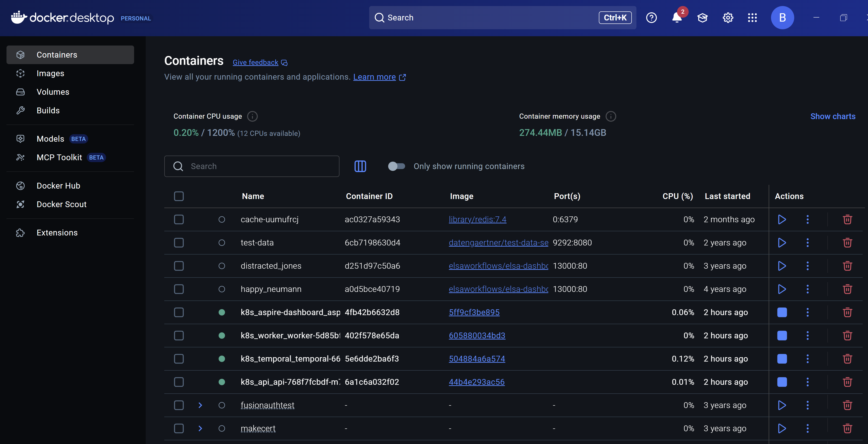
Task: Toggle the column display options icon
Action: pyautogui.click(x=360, y=166)
